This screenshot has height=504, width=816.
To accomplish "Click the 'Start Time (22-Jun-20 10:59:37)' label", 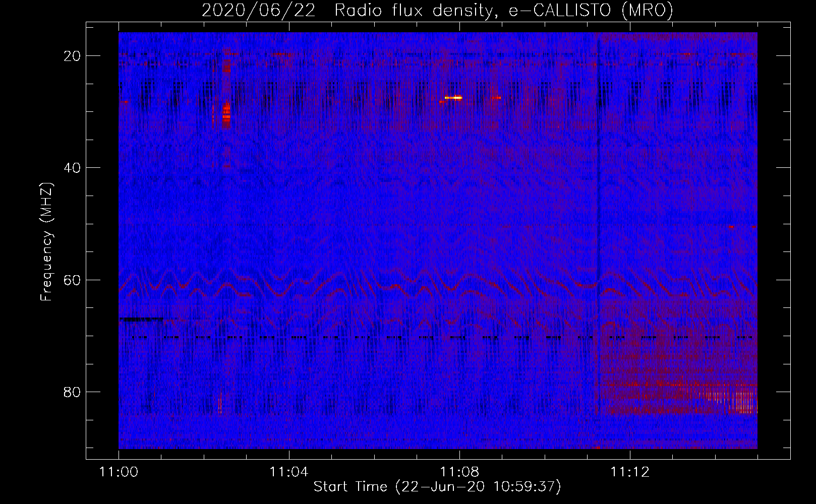I will 437,487.
